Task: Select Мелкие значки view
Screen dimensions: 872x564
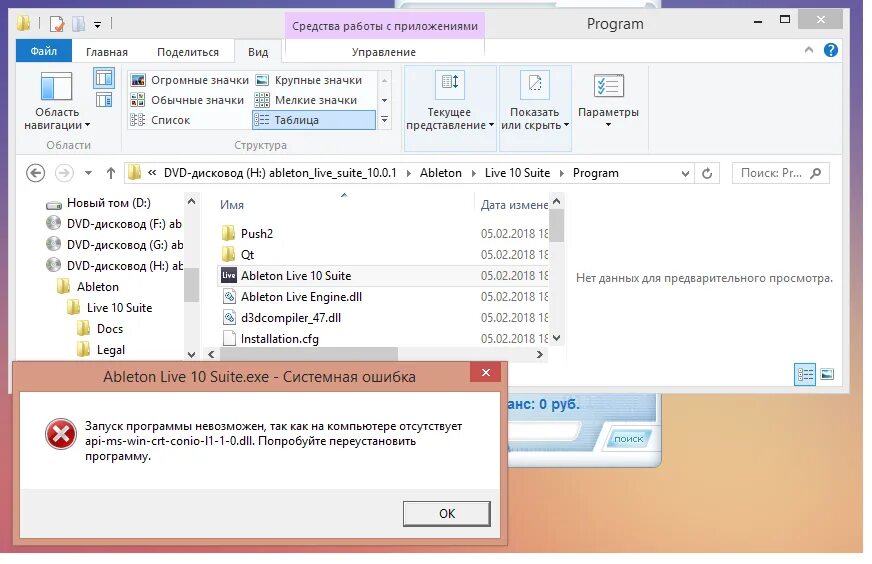Action: coord(306,100)
